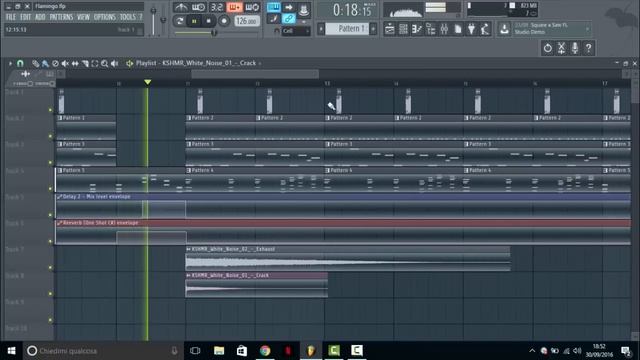Toggle typing keyboard to piano

pos(273,7)
